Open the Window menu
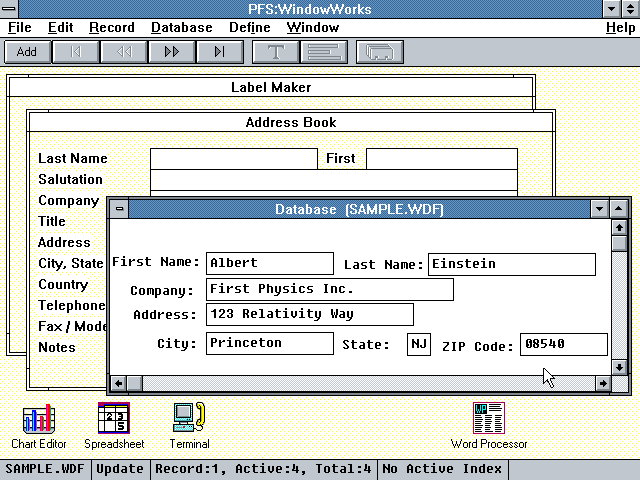 (313, 27)
